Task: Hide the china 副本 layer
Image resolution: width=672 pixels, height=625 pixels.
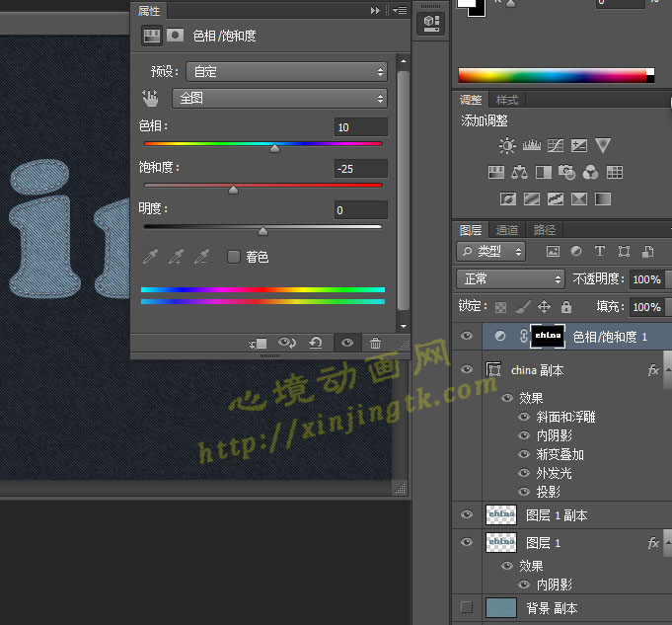Action: 467,369
